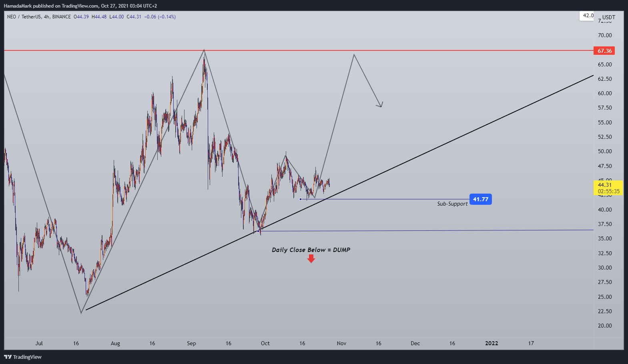Click the 'HamadaMark published on TradingView.com' header text
Screen dimensions: 628x364
pos(51,6)
